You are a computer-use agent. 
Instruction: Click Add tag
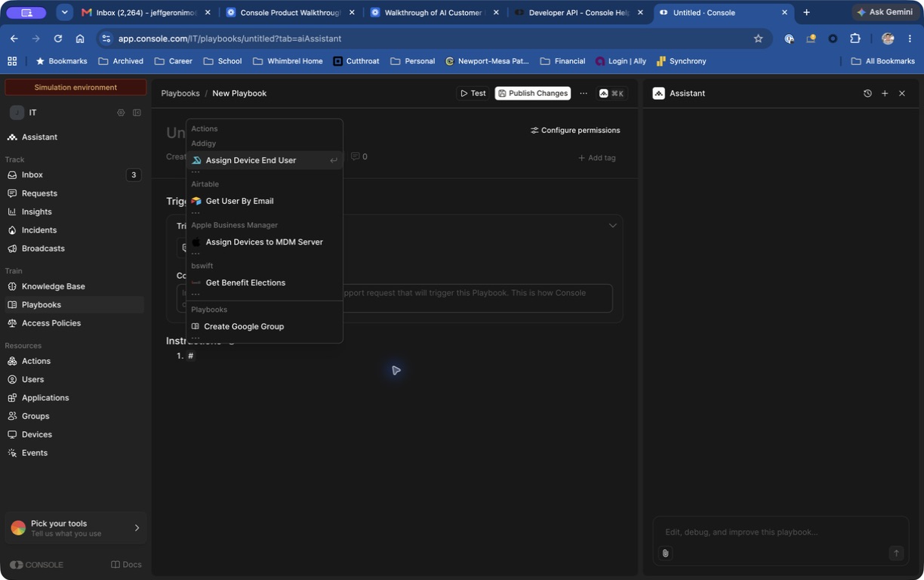coord(596,158)
